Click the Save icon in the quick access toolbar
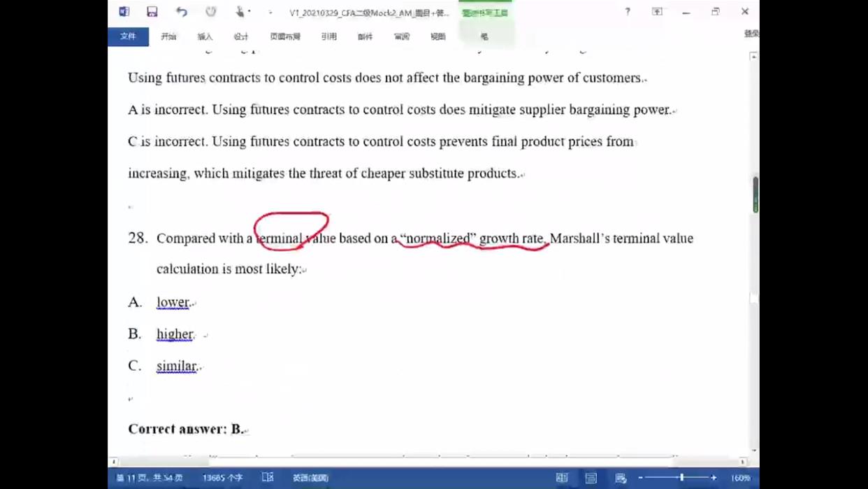The image size is (868, 489). click(152, 12)
